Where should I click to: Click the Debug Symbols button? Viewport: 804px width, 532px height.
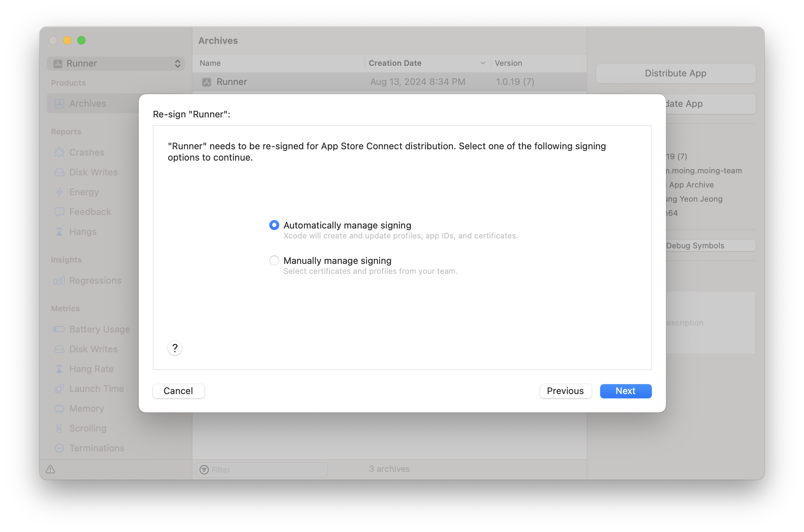[711, 245]
